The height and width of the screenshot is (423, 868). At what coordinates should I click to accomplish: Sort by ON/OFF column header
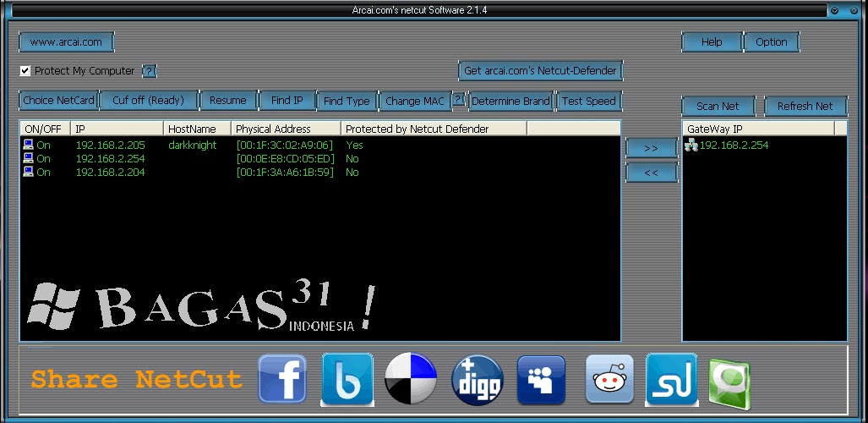click(46, 129)
